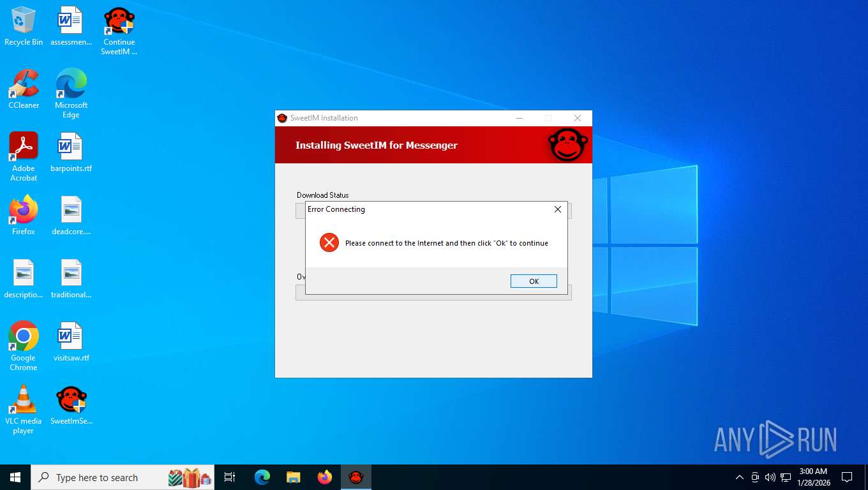Screen dimensions: 868x490
Task: Open the volume control tray icon
Action: pos(770,477)
